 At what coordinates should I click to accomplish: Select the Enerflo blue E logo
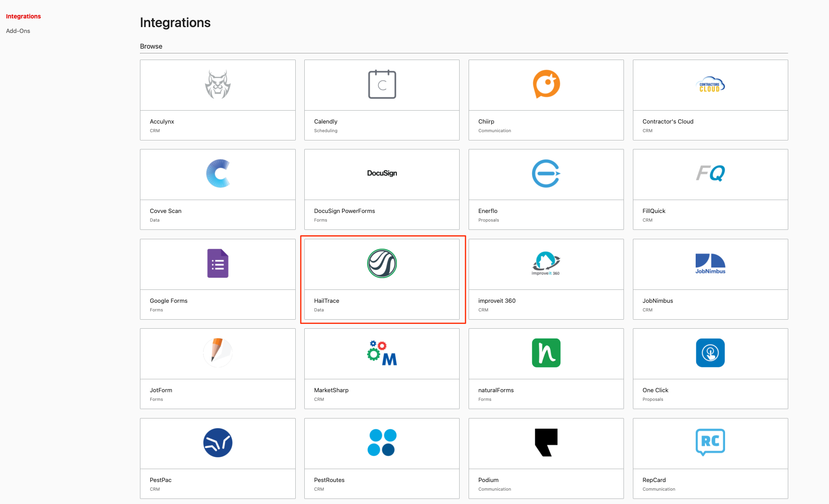point(546,173)
